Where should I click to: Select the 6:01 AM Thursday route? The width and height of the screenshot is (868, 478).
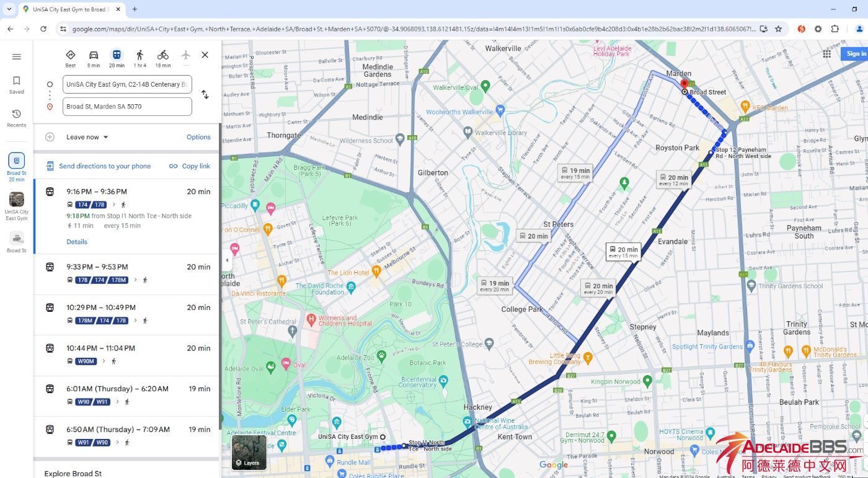[x=127, y=396]
